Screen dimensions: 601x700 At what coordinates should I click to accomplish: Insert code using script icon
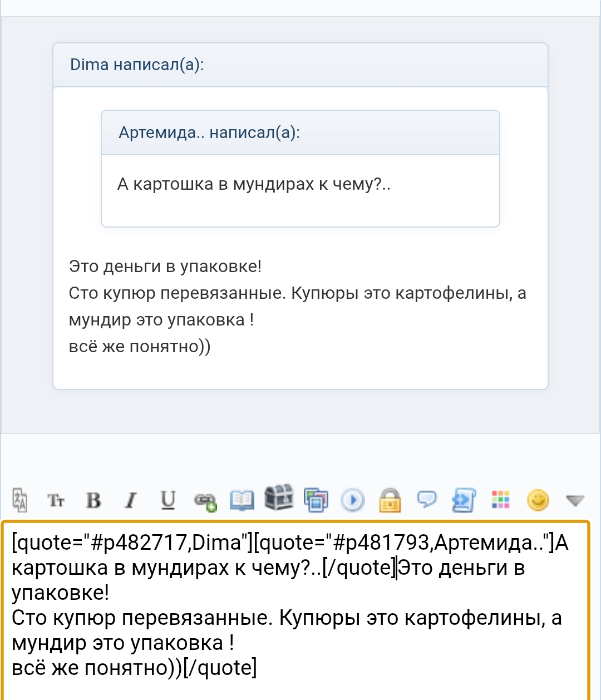(464, 500)
